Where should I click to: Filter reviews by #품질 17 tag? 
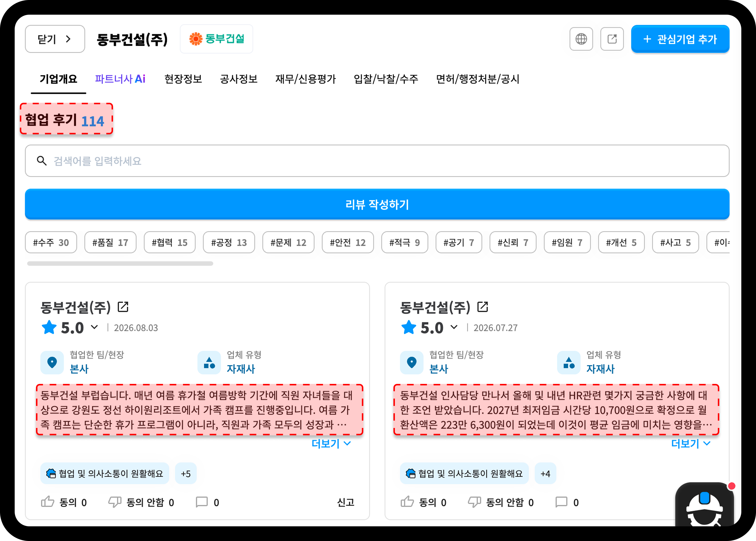pyautogui.click(x=110, y=242)
